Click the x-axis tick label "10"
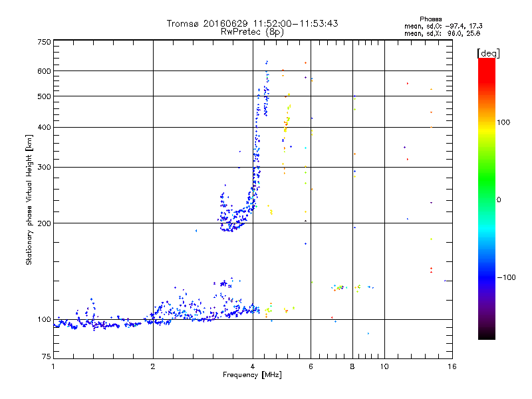This screenshot has height=399, width=532. click(384, 366)
